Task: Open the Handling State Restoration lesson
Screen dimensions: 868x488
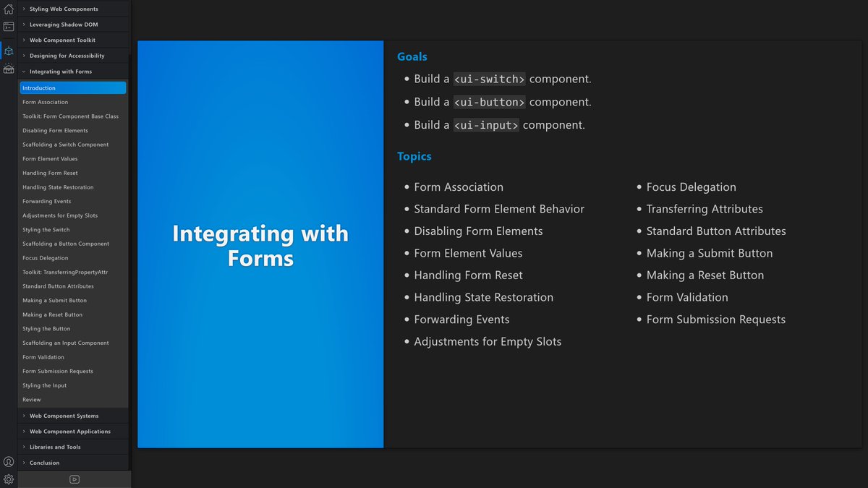Action: pyautogui.click(x=73, y=187)
